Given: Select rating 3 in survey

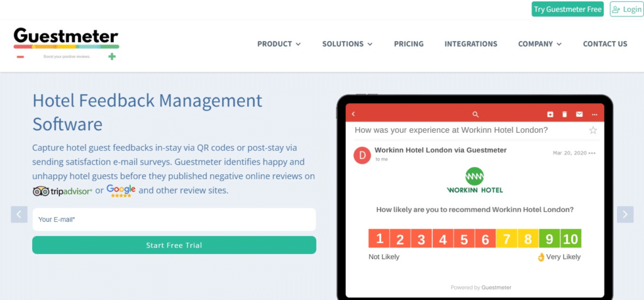Looking at the screenshot, I should pos(421,238).
